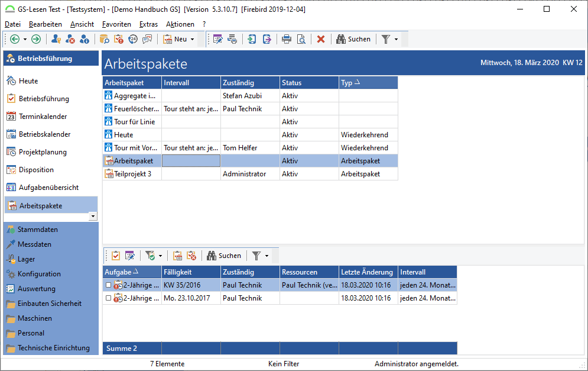This screenshot has height=371, width=588.
Task: Expand the Konfiguration section
Action: point(51,274)
